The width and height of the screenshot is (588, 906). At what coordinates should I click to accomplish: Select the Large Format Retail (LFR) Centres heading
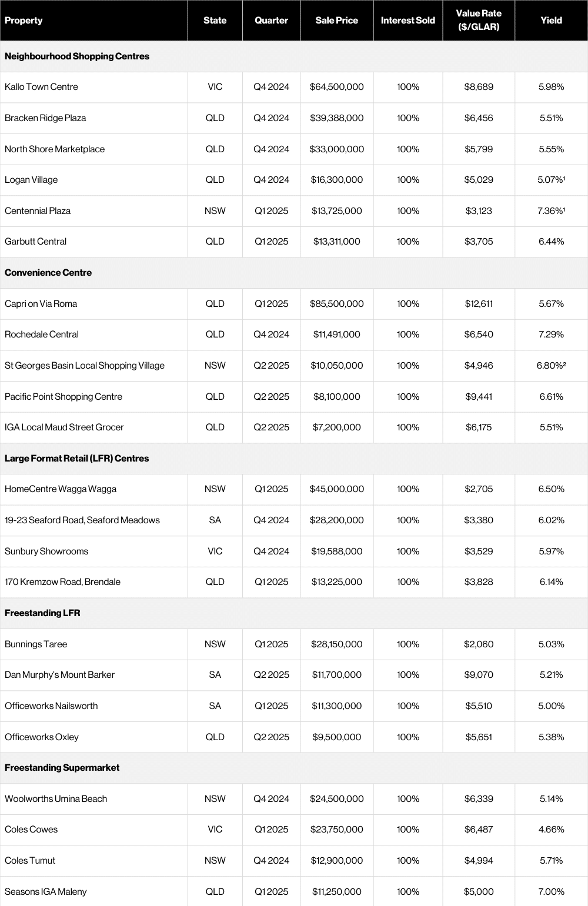pos(76,459)
